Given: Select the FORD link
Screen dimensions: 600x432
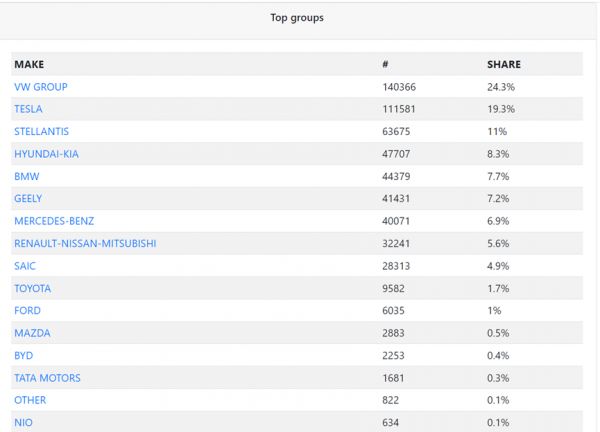Looking at the screenshot, I should (x=27, y=311).
